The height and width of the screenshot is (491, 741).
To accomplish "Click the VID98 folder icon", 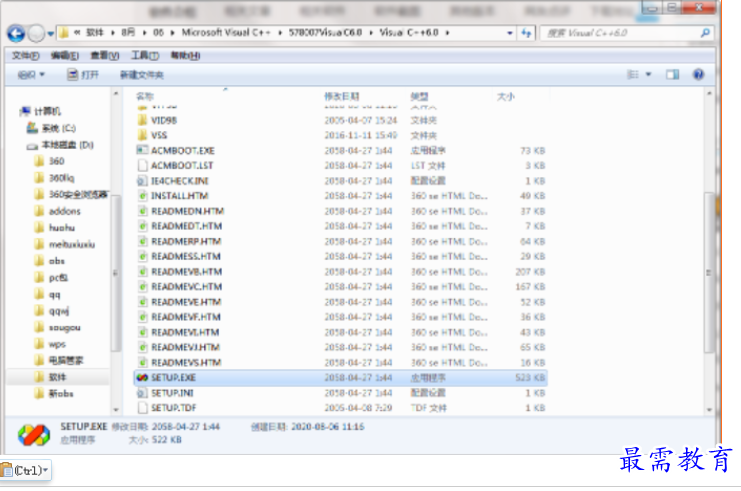I will click(142, 120).
